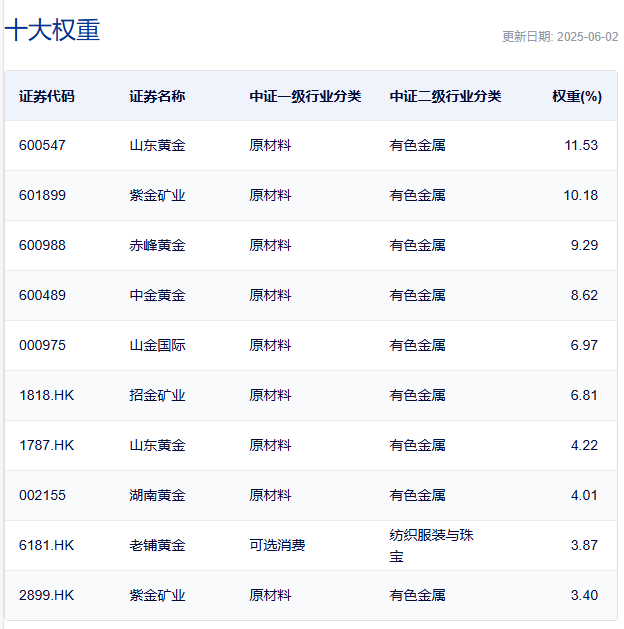This screenshot has width=624, height=629.
Task: Select the 中金黄金 security name
Action: [157, 295]
